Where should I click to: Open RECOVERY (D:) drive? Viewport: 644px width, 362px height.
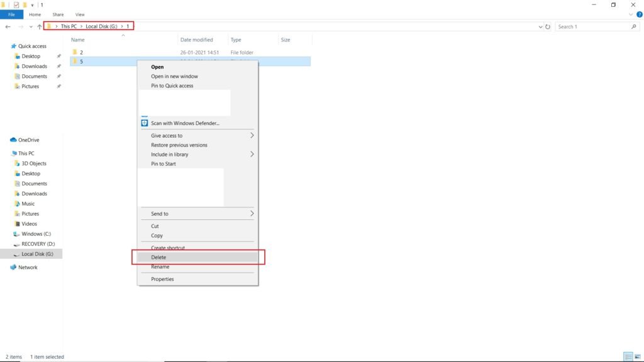point(38,244)
